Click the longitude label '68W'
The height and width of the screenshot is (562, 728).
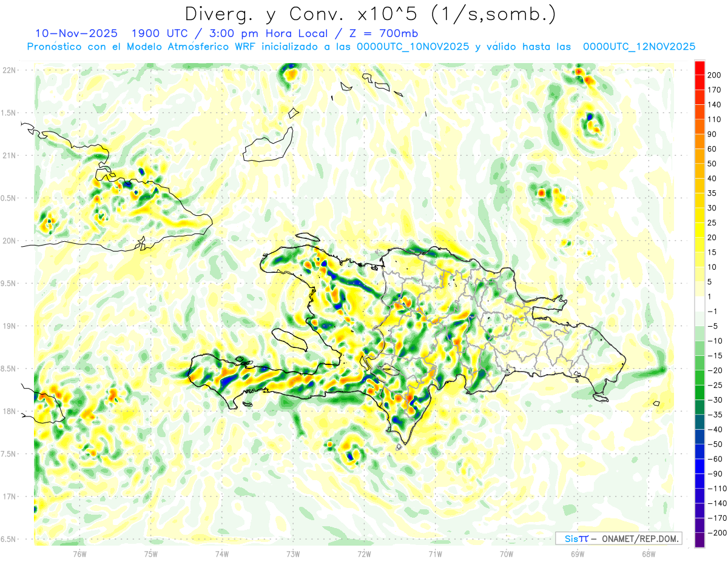pos(649,554)
